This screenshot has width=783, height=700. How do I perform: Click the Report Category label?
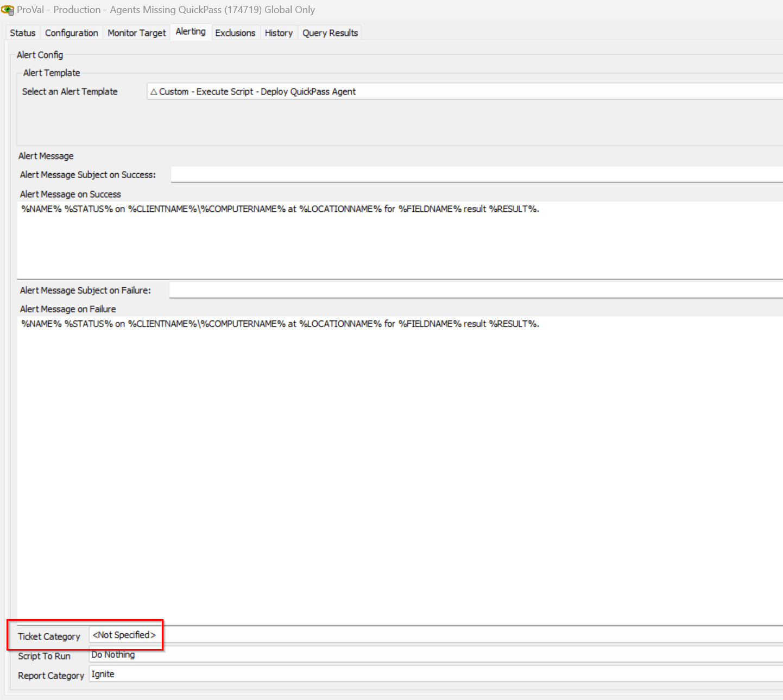51,676
